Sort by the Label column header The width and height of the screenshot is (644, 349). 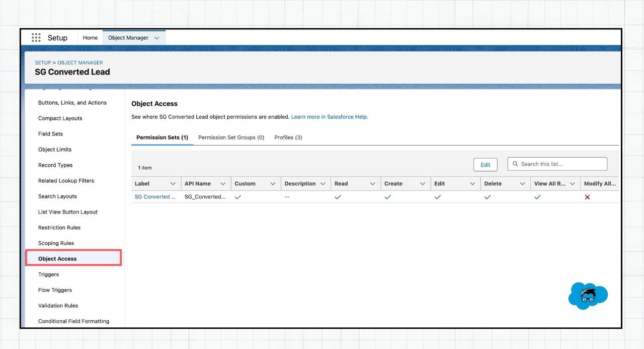pyautogui.click(x=142, y=184)
